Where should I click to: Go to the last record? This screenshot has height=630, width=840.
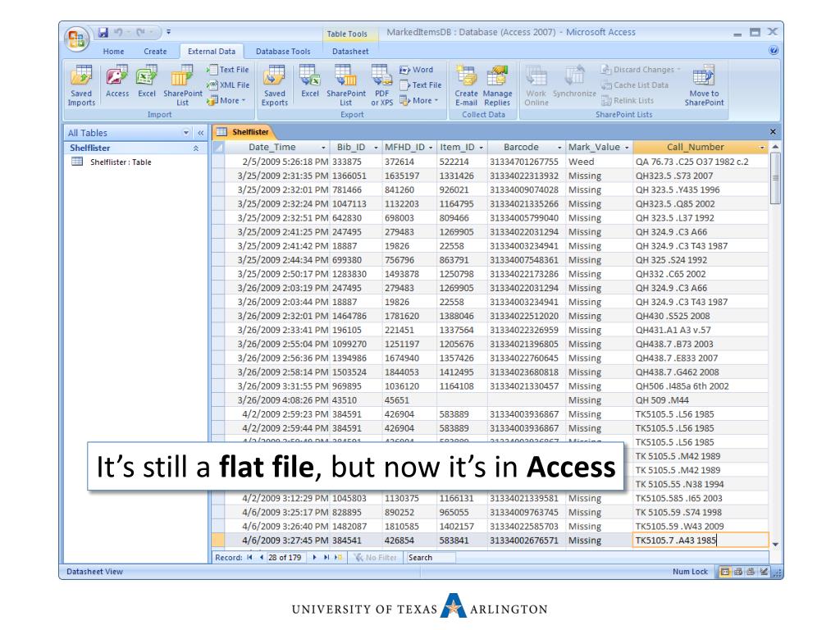pos(326,558)
